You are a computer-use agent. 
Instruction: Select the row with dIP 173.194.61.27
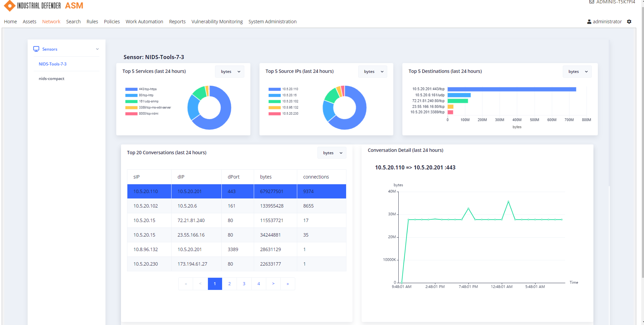(237, 264)
